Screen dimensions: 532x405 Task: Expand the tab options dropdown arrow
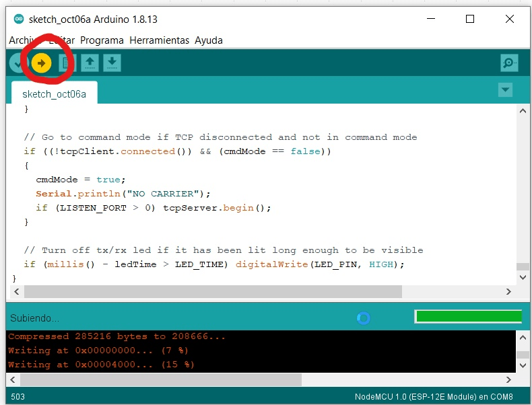tap(504, 90)
